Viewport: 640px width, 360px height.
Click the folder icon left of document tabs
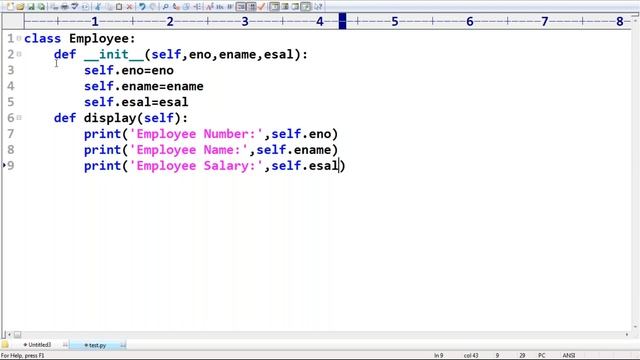(5, 345)
